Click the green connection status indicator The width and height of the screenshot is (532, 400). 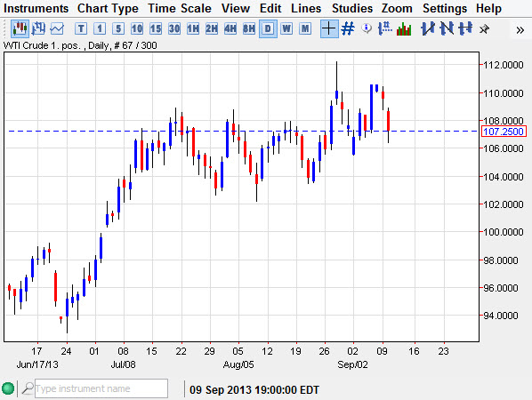click(x=8, y=388)
